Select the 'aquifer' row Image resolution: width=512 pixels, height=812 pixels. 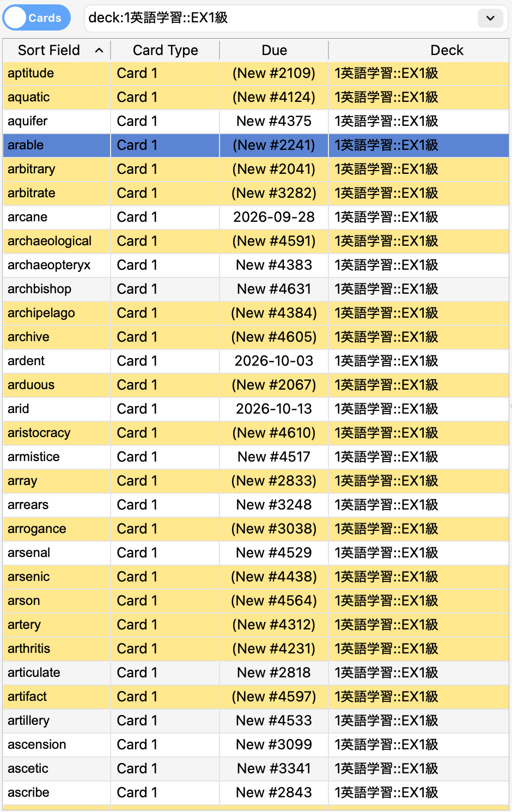[256, 121]
